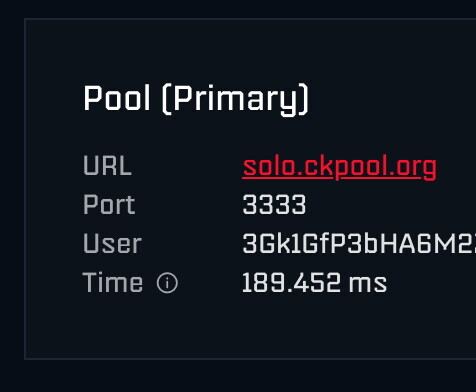Click the pool card's left border
The height and width of the screenshot is (392, 476).
(x=25, y=189)
